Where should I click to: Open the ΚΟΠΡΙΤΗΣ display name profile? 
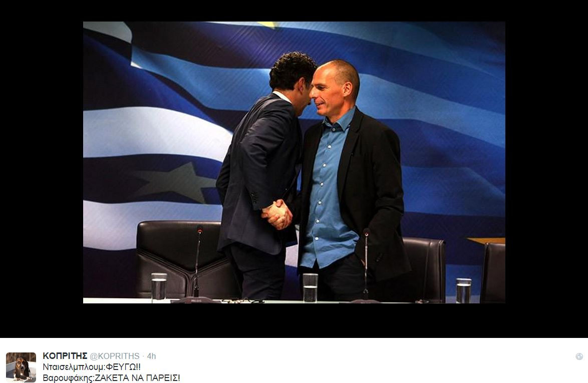click(x=65, y=355)
